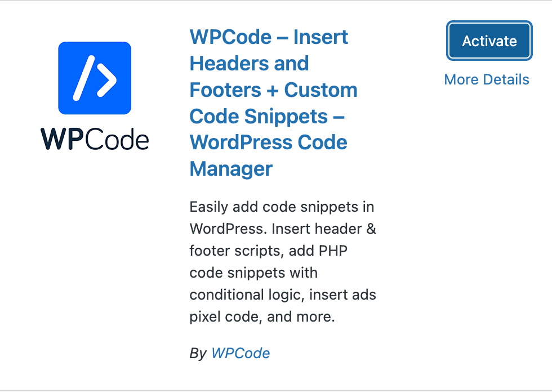
Task: Click the "WordPress. Insert header &" line
Action: point(283,229)
